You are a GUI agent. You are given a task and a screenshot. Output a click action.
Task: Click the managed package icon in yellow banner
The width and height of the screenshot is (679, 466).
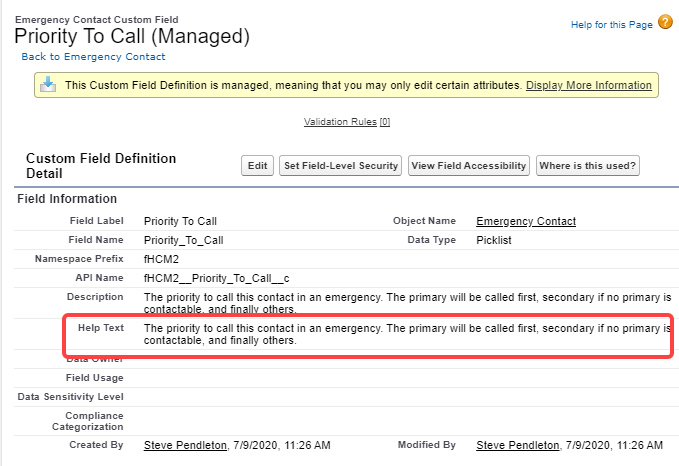[48, 86]
